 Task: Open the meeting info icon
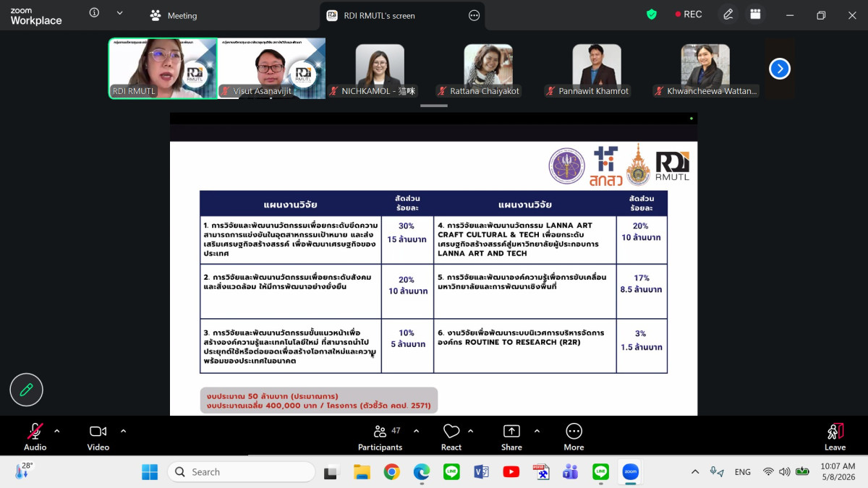pos(95,13)
